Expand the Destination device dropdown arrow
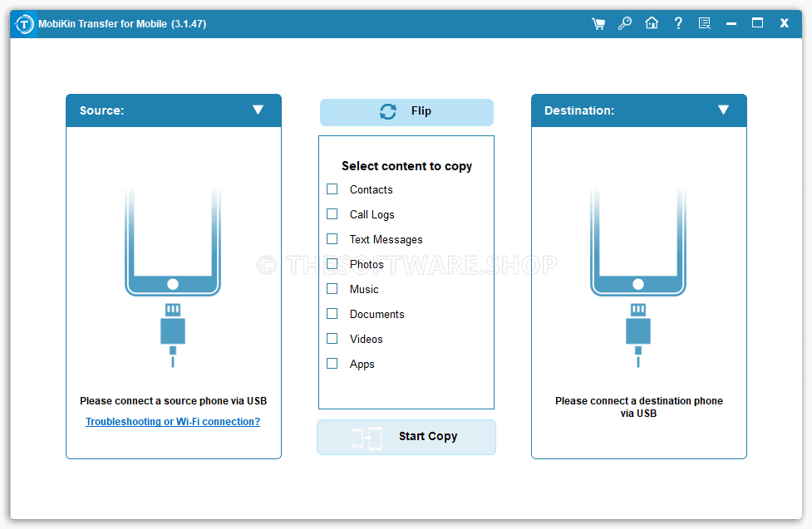 point(723,110)
